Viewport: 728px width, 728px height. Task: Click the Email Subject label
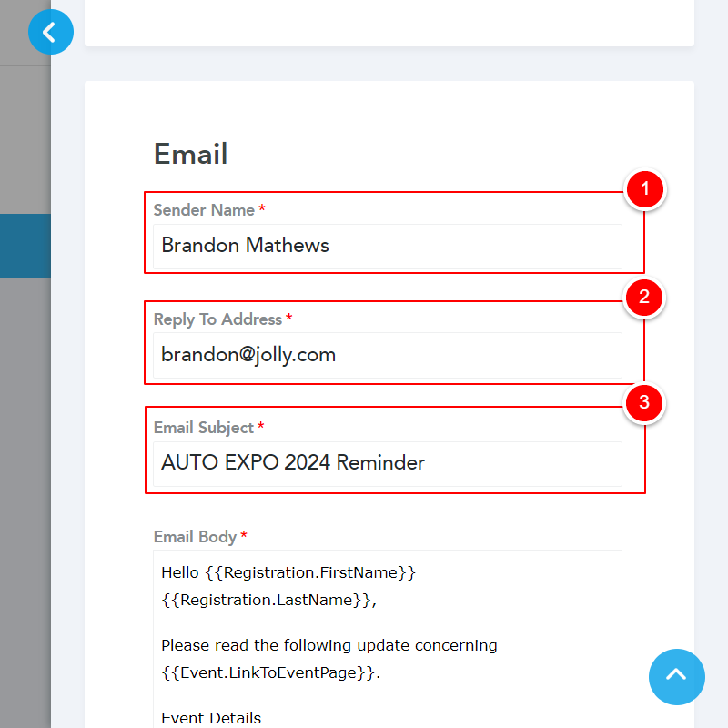(x=206, y=427)
